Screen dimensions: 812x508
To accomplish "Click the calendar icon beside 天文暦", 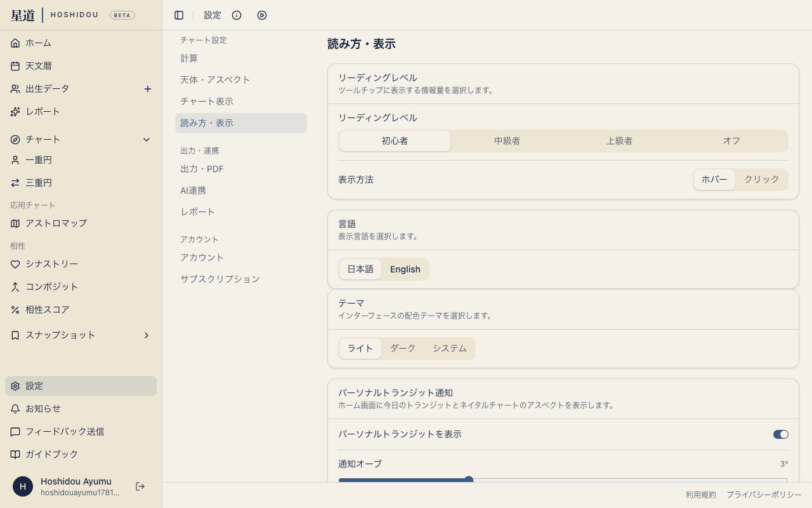I will pos(15,66).
